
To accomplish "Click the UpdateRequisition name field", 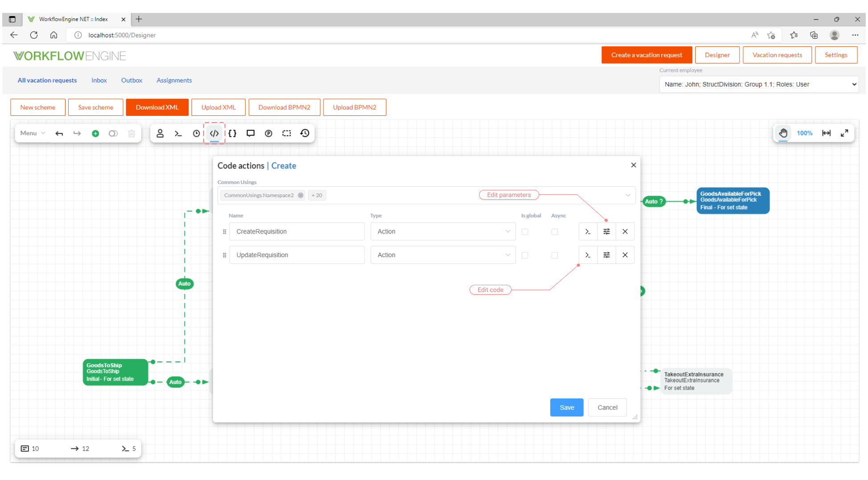I will pyautogui.click(x=297, y=255).
